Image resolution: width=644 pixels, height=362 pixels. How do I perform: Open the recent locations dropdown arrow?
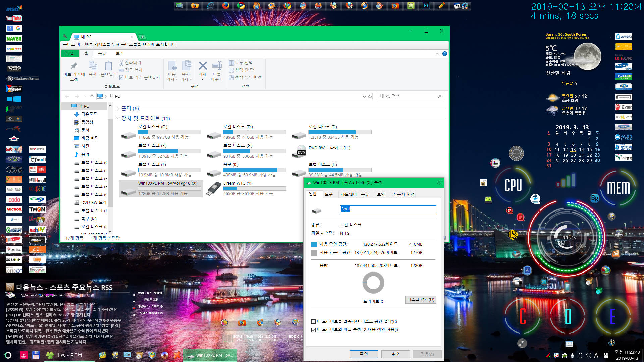click(85, 96)
